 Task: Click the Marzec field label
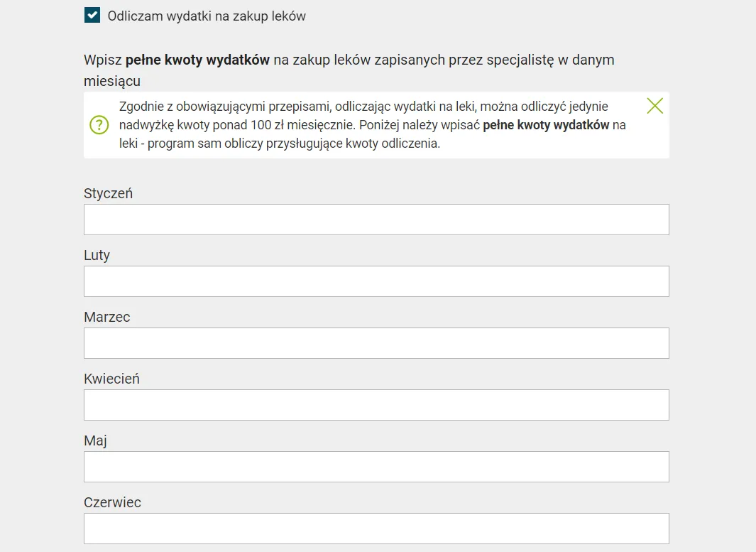pos(106,317)
